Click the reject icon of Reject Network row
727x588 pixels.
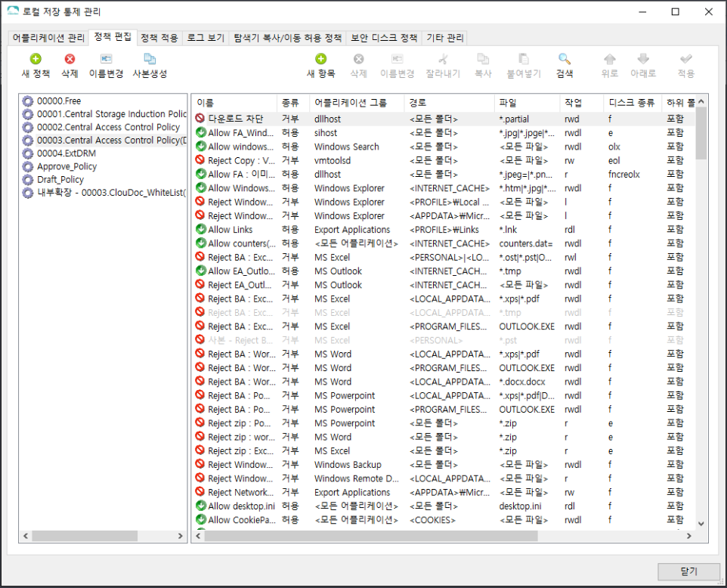(200, 492)
